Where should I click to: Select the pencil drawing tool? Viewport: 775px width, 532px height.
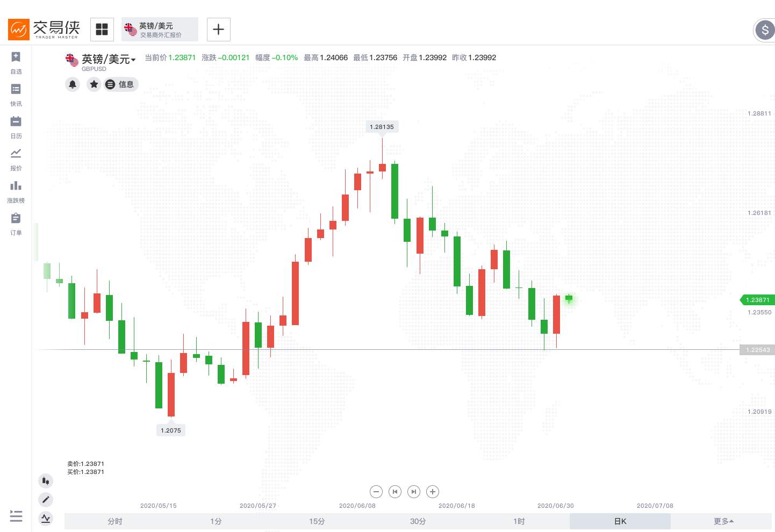click(46, 500)
